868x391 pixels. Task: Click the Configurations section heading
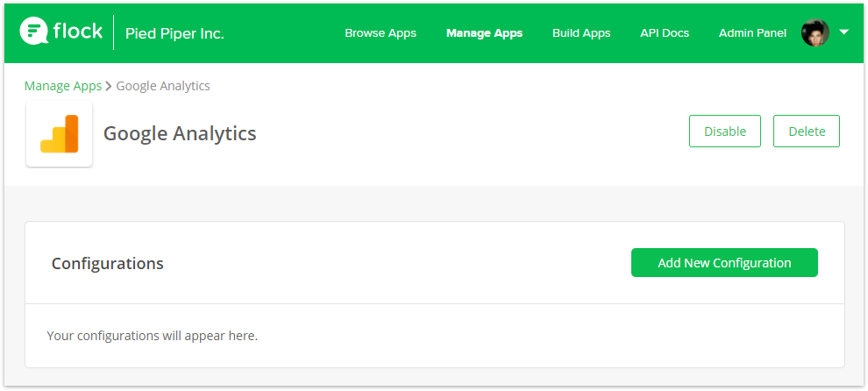click(x=107, y=263)
